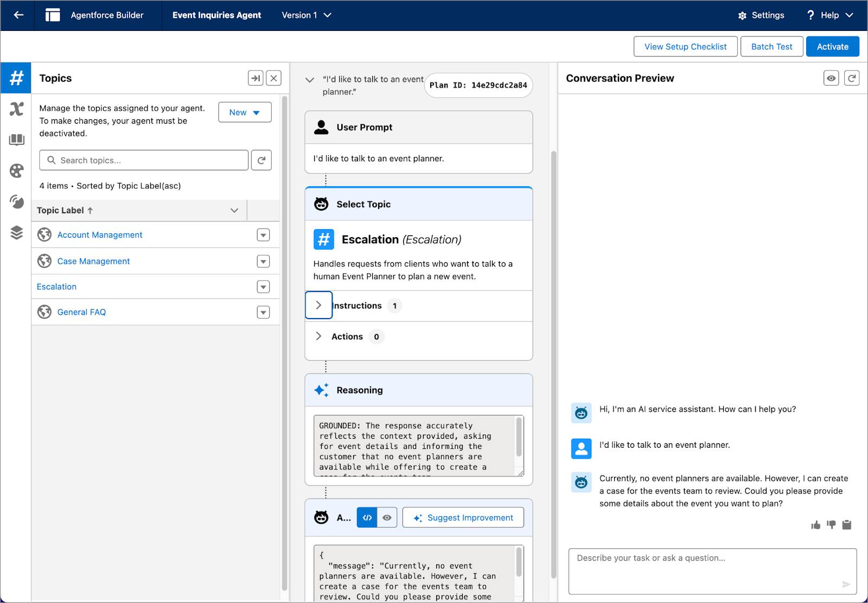This screenshot has height=603, width=868.
Task: Click the agent response JSON text box
Action: tap(418, 574)
